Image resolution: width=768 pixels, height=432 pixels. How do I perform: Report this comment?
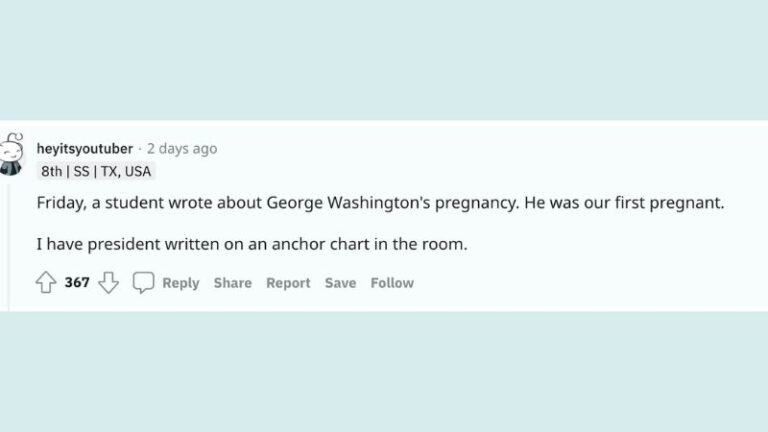[288, 283]
